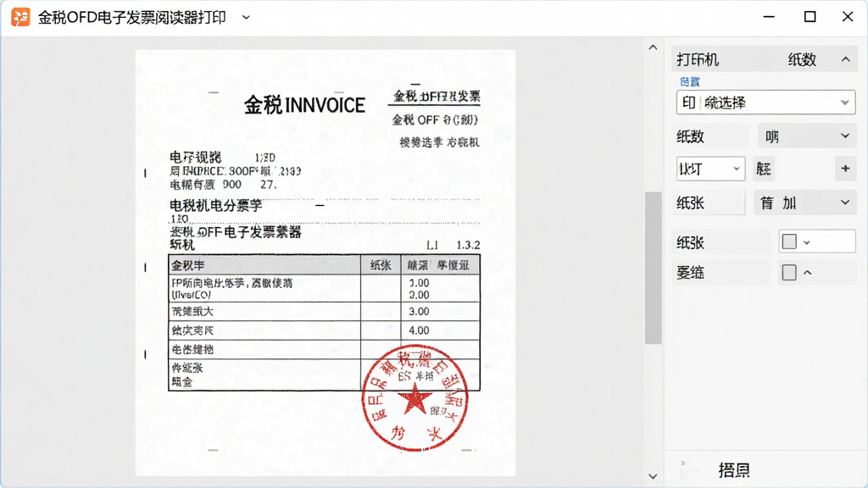868x488 pixels.
Task: Tick the checkbox in the lower 纸张 row
Action: (789, 241)
